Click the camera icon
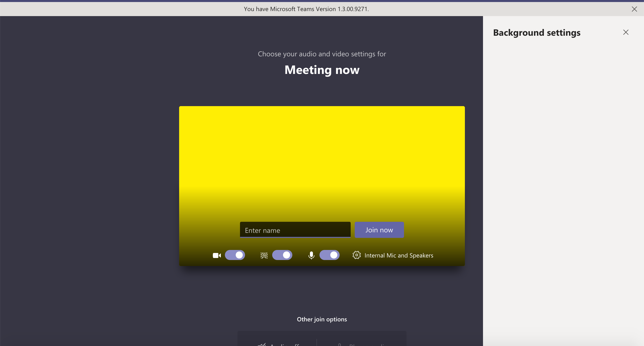 point(217,255)
